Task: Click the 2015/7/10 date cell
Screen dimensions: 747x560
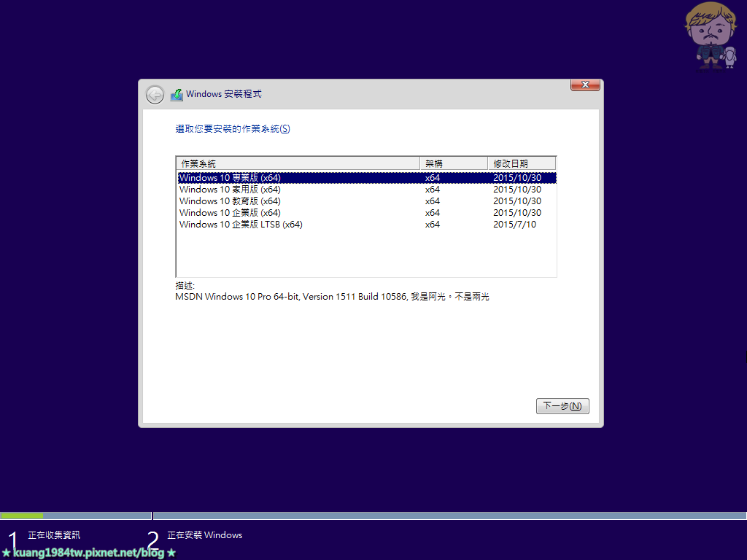Action: 514,225
